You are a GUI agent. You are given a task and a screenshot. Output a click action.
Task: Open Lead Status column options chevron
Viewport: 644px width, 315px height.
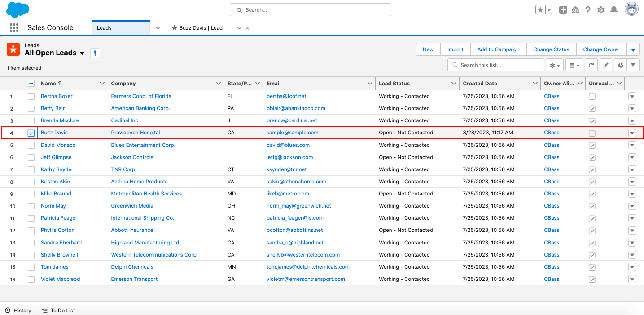coord(454,84)
